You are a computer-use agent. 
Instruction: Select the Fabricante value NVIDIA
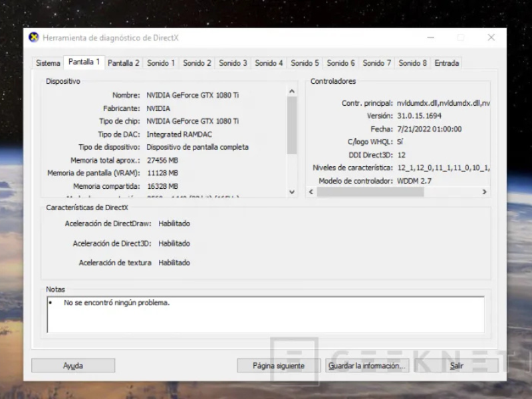(158, 108)
